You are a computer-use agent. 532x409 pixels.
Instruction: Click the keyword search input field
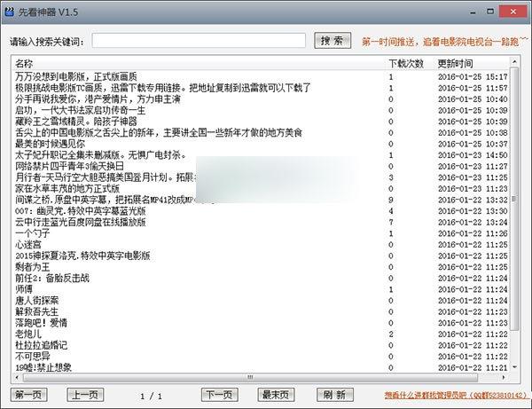point(199,41)
